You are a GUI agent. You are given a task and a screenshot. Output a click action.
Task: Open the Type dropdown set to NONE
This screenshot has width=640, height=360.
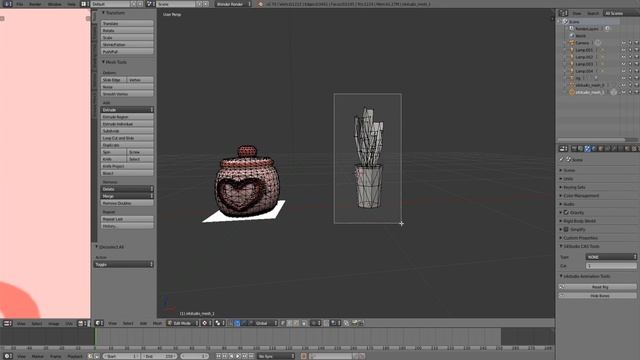(611, 257)
